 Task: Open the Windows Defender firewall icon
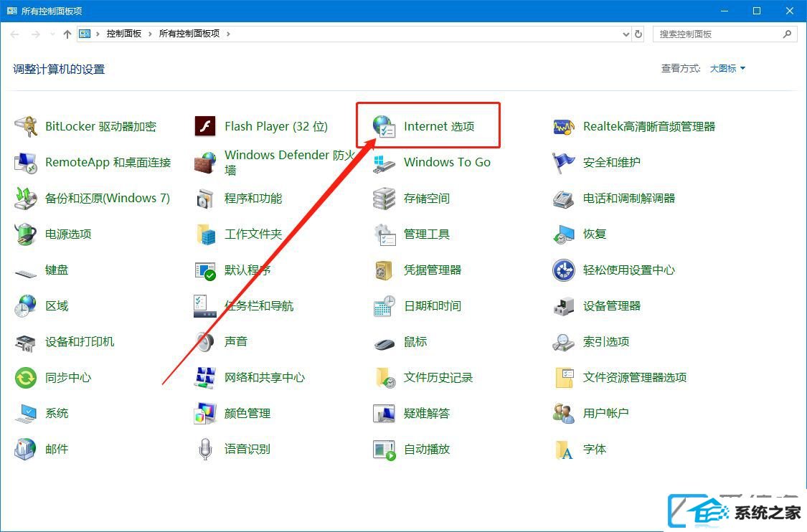205,163
